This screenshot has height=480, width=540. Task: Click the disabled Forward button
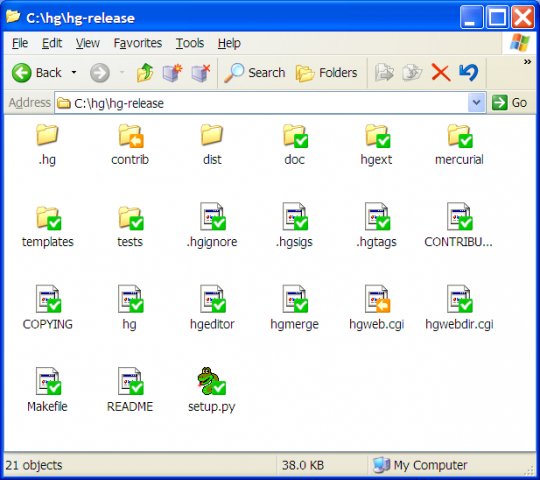tap(100, 73)
